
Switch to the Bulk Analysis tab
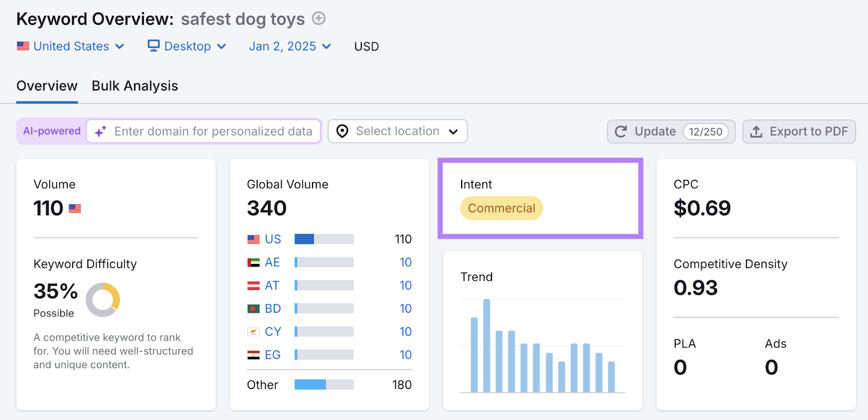pyautogui.click(x=134, y=85)
